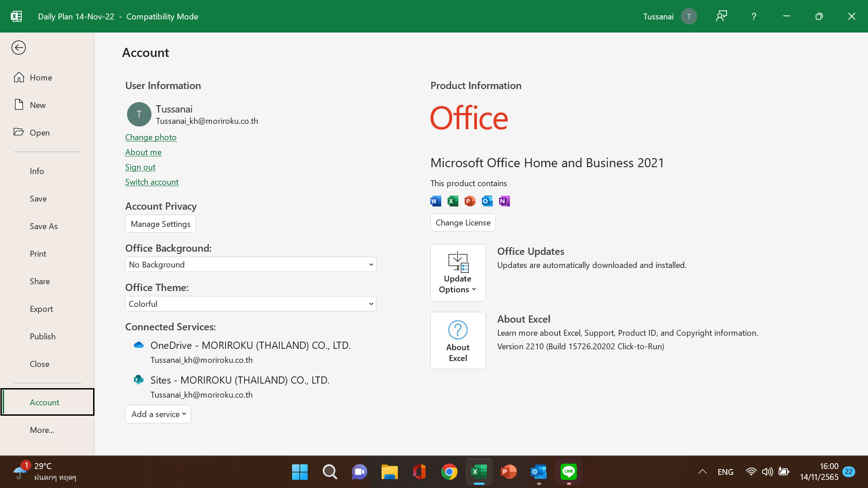Click the back arrow to return
The image size is (868, 488).
pyautogui.click(x=19, y=47)
